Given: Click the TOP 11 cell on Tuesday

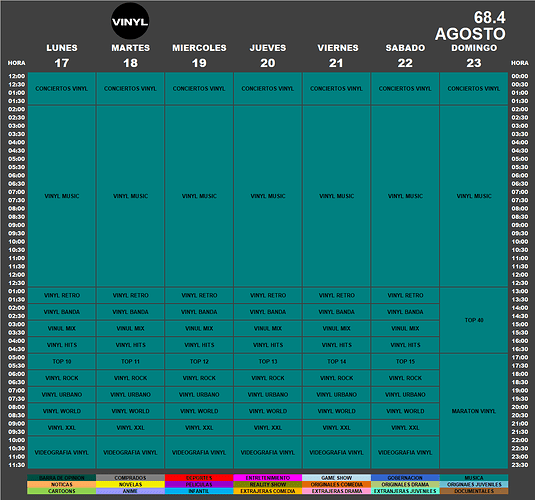Looking at the screenshot, I should (130, 361).
